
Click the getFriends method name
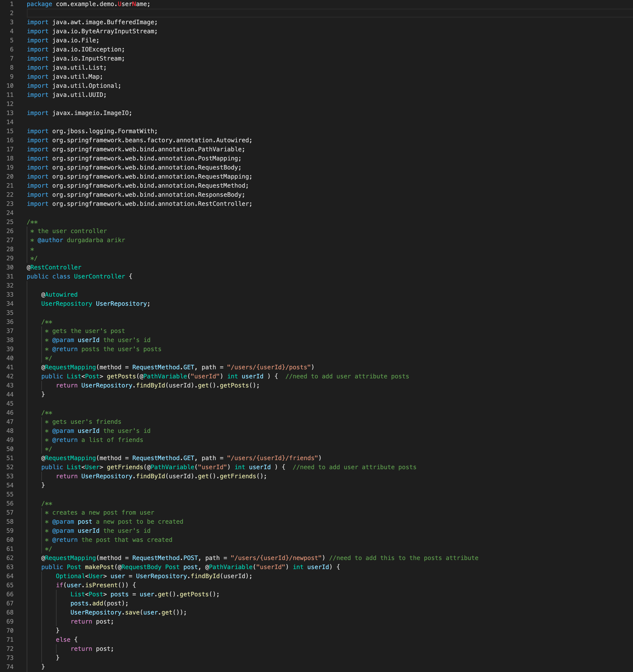click(x=125, y=467)
